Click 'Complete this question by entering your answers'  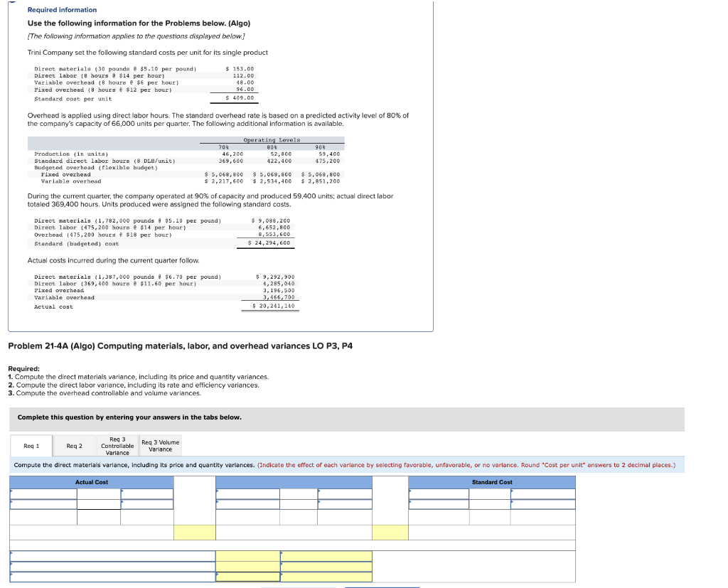click(x=129, y=417)
